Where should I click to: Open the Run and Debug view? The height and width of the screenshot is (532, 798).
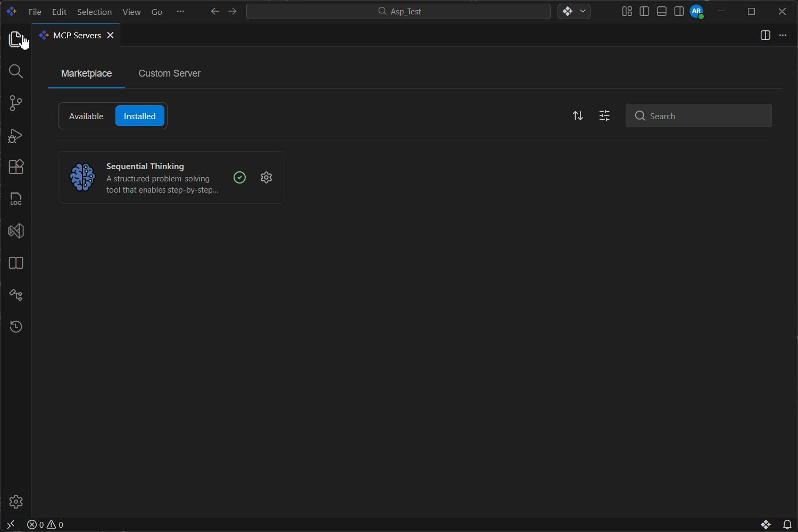coord(16,136)
